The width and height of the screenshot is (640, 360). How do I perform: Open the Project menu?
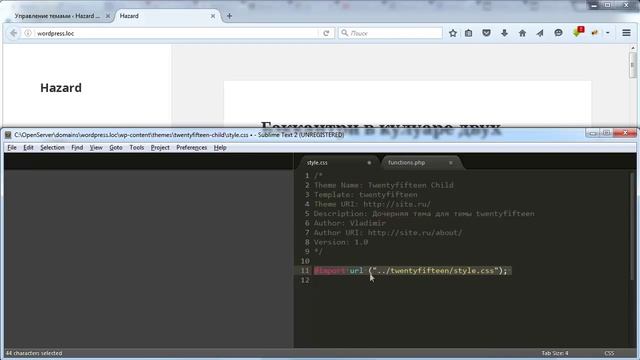point(160,148)
